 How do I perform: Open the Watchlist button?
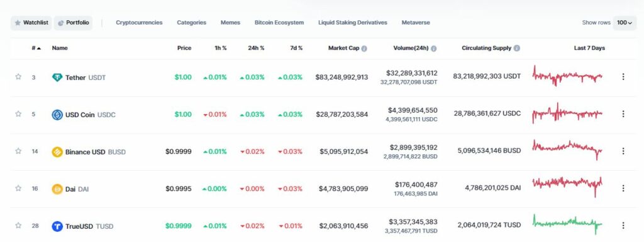[31, 23]
